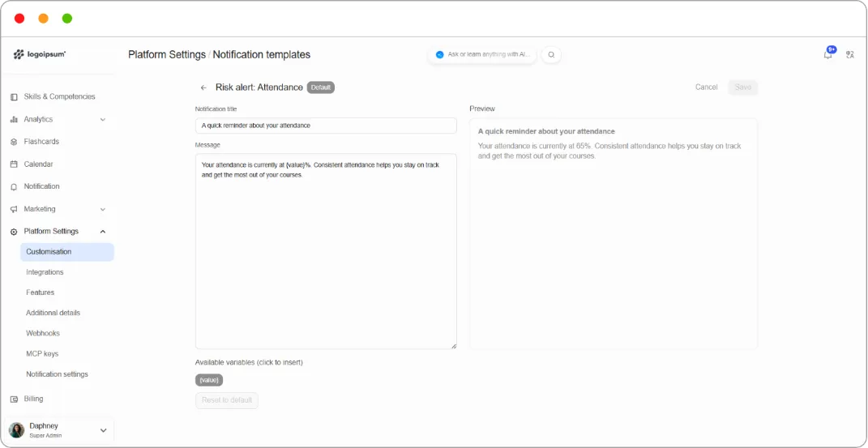Click the Ask or learn anything AI field
Viewport: 868px width, 448px height.
pos(483,55)
